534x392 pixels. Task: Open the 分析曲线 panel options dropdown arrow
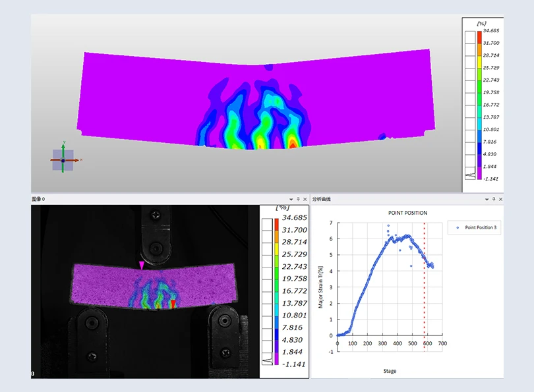point(487,200)
